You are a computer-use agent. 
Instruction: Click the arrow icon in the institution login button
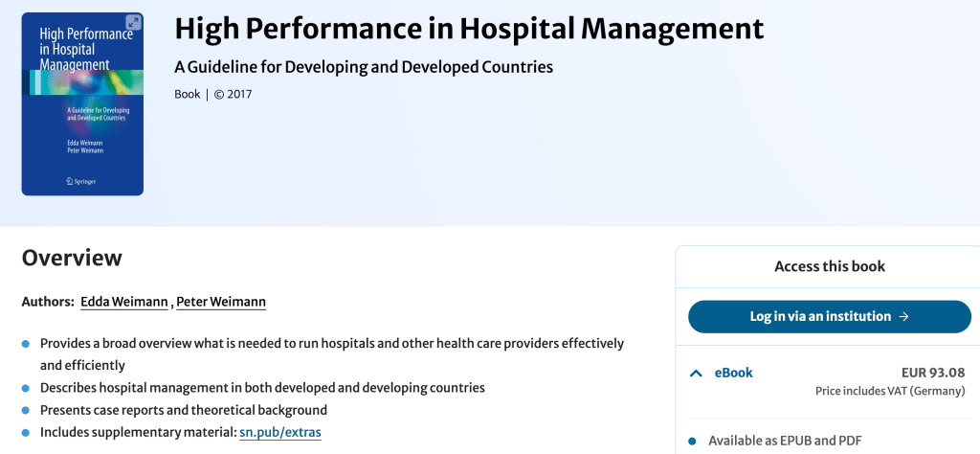(x=903, y=316)
